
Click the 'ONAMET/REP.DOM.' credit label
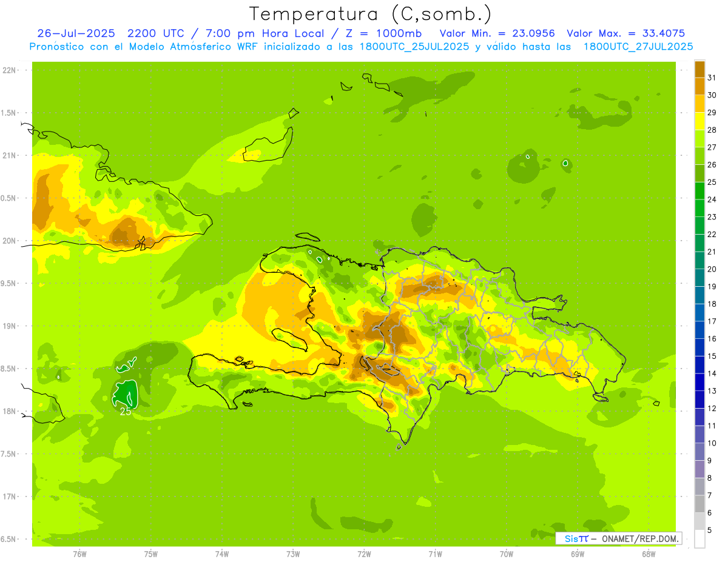tap(640, 538)
